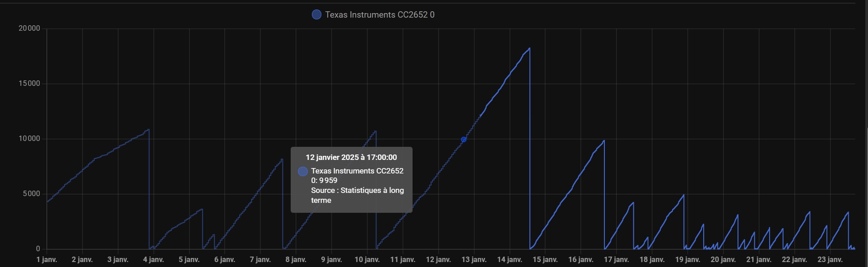Screen dimensions: 868x267
Task: Click the 5000 y-axis label
Action: tap(31, 194)
